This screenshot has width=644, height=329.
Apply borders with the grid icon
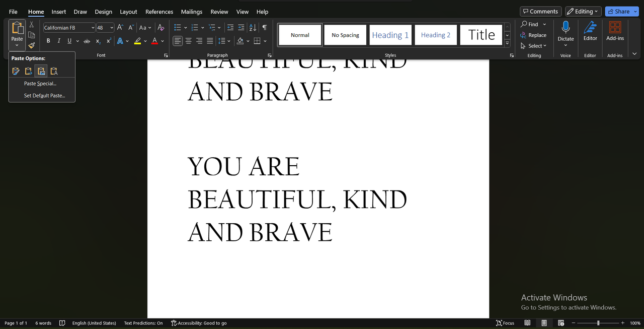click(x=257, y=41)
